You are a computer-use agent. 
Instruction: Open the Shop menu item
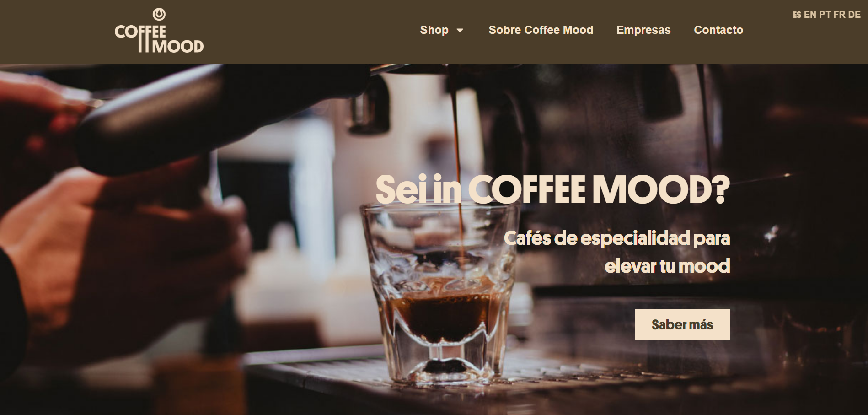(x=434, y=30)
